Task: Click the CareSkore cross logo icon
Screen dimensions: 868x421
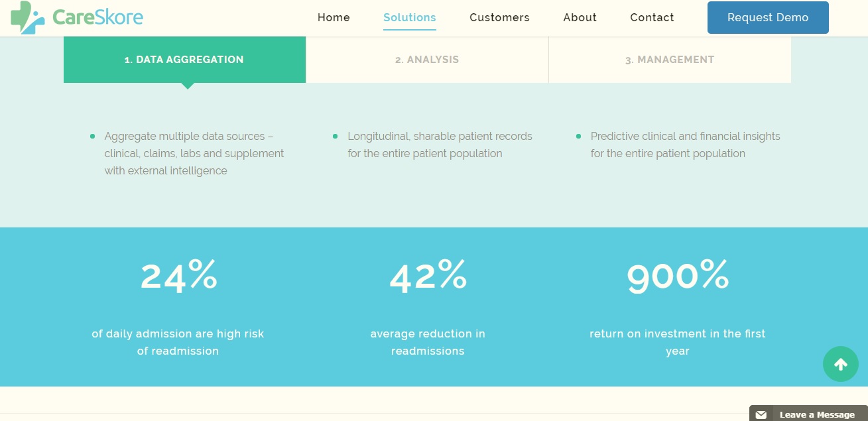Action: (27, 17)
